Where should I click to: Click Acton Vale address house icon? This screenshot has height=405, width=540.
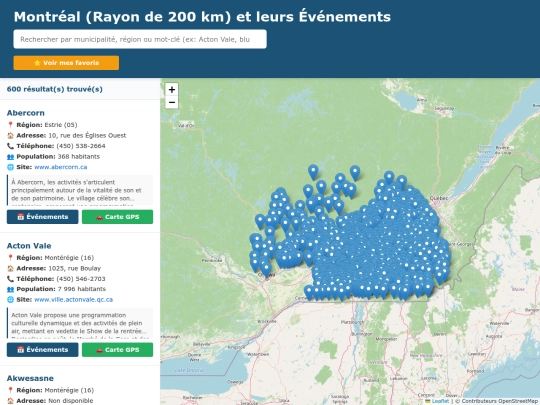point(10,268)
